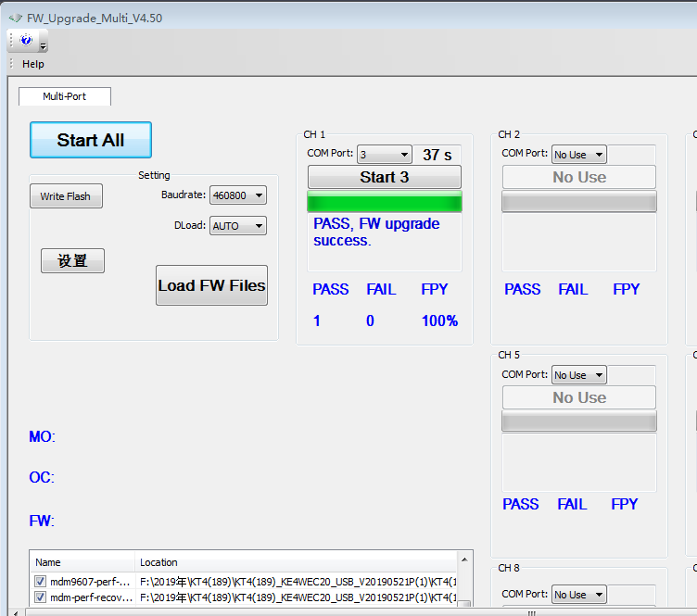Image resolution: width=697 pixels, height=616 pixels.
Task: Select the CH 2 COM Port dropdown
Action: point(579,155)
